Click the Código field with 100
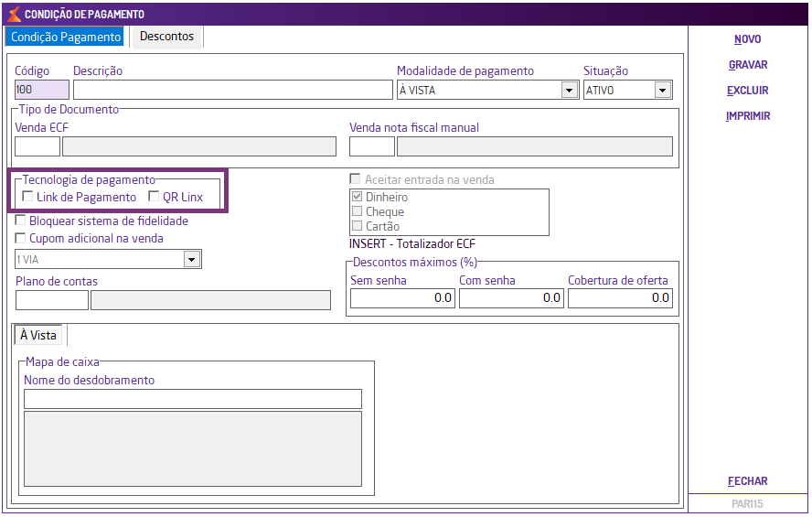Viewport: 812px width, 517px height. pyautogui.click(x=41, y=90)
